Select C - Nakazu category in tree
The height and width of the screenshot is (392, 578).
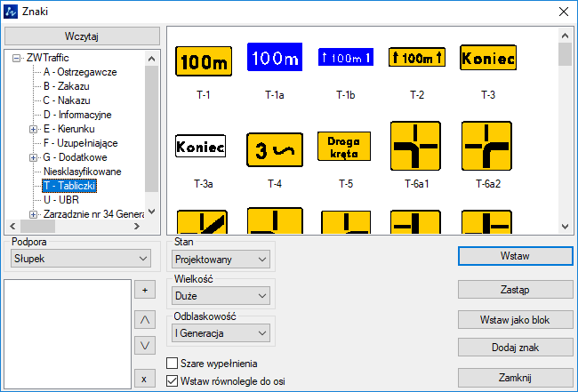pyautogui.click(x=66, y=100)
